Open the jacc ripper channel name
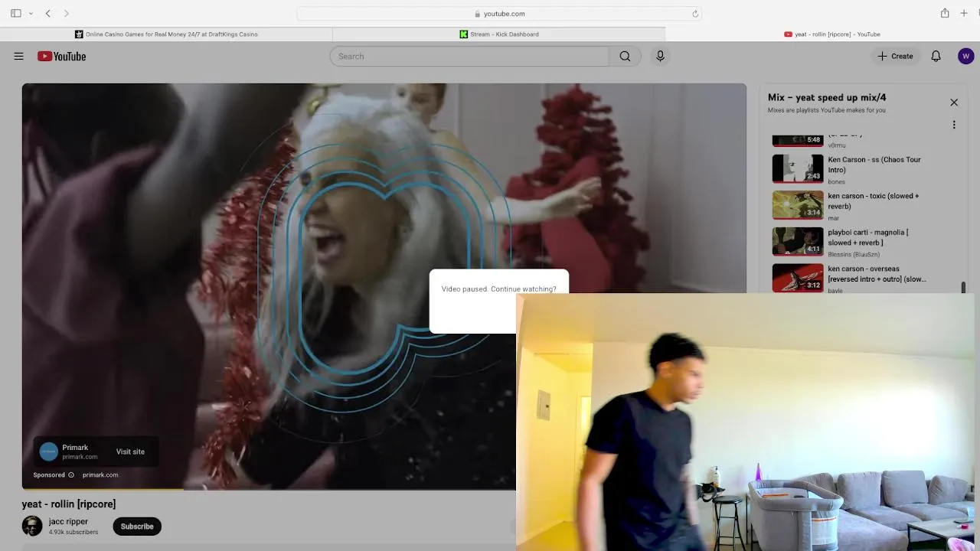This screenshot has width=980, height=551. pyautogui.click(x=68, y=521)
